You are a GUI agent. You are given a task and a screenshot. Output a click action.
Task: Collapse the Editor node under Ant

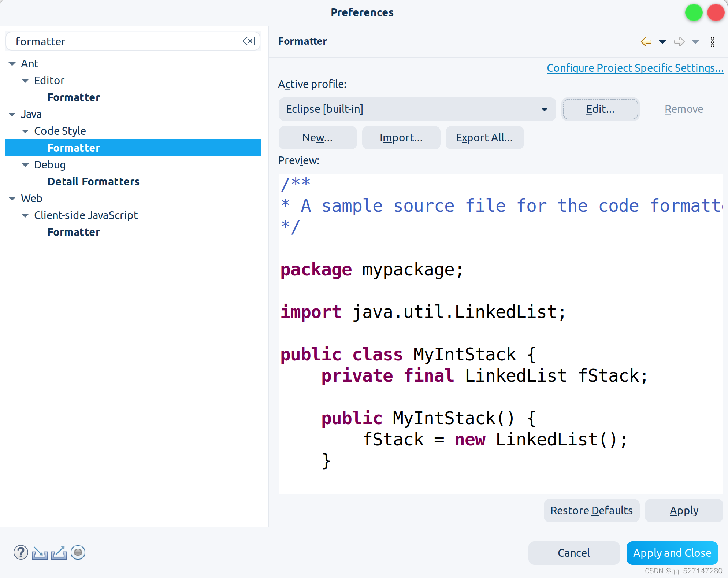point(25,81)
